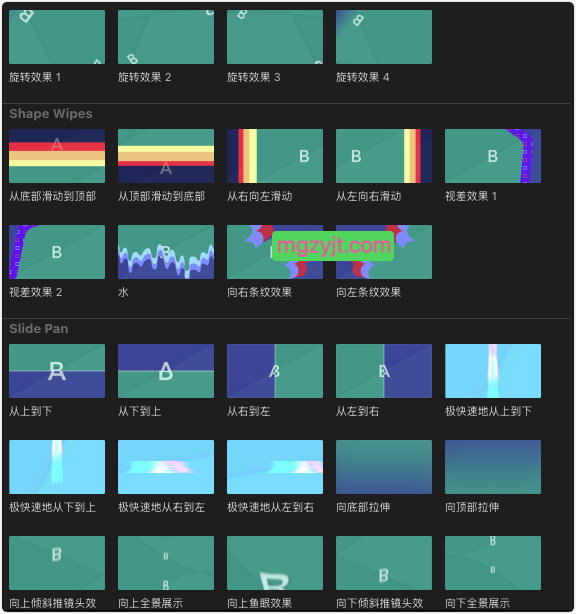Screen dimensions: 576x614
Task: Choose 从顶部滑动到底部 shape wipe thumbnail
Action: (x=166, y=156)
